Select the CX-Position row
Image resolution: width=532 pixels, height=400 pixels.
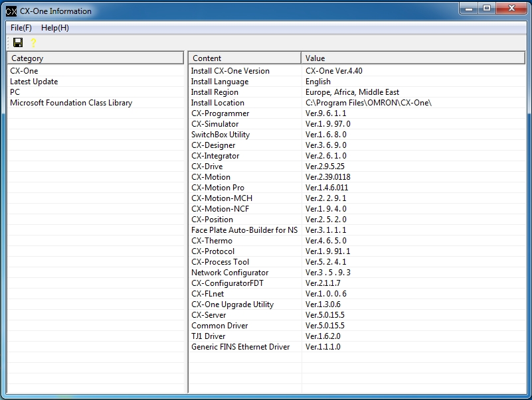click(357, 220)
